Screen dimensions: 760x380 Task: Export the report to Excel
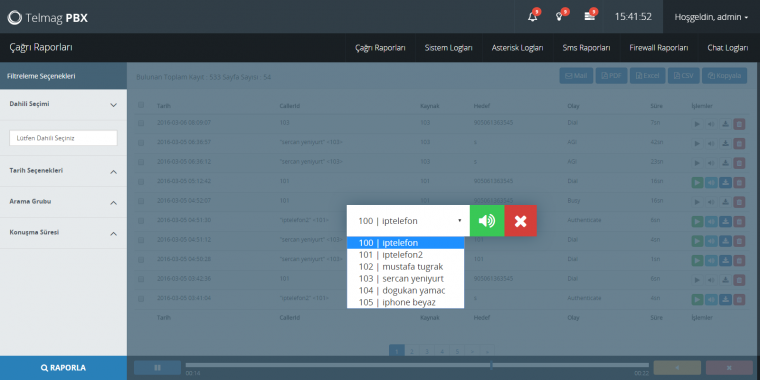648,76
